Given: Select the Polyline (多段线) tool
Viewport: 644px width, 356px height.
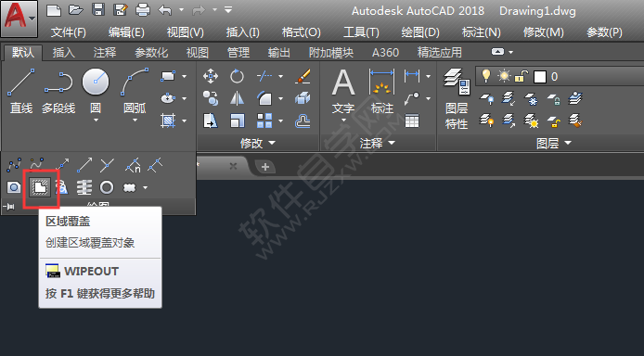Looking at the screenshot, I should tap(58, 91).
